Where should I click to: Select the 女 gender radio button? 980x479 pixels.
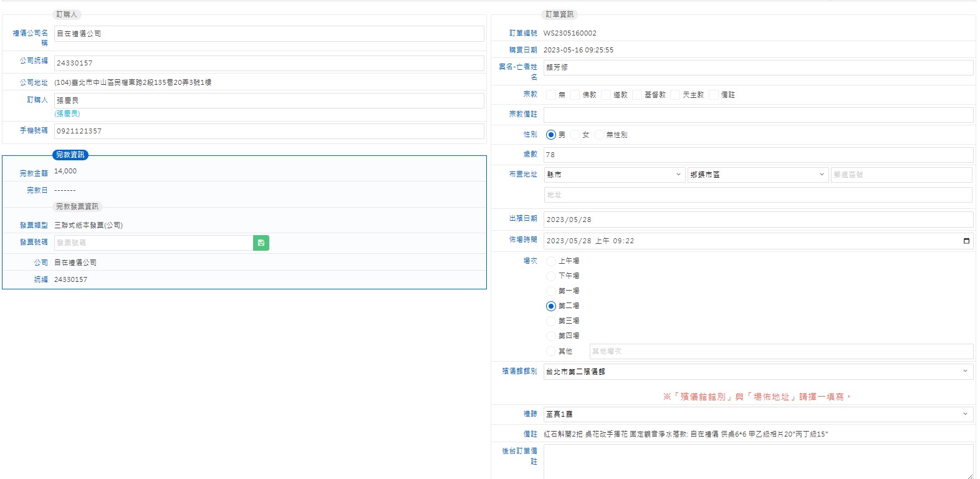click(575, 135)
